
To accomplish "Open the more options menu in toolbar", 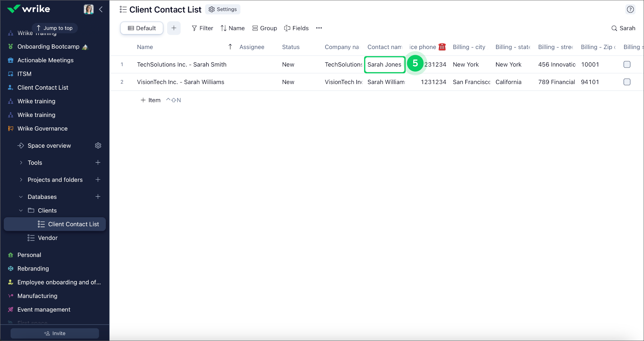I will tap(319, 28).
